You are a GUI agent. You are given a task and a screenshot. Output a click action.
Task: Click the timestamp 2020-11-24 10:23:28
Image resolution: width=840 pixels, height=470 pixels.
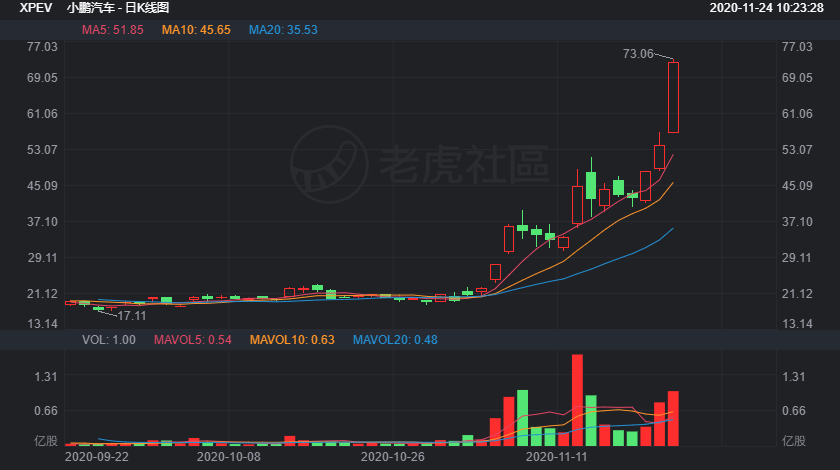pos(767,8)
